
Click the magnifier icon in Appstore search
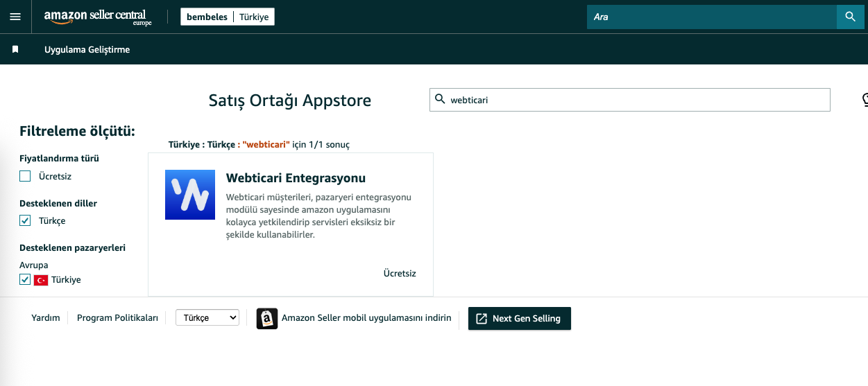(440, 100)
